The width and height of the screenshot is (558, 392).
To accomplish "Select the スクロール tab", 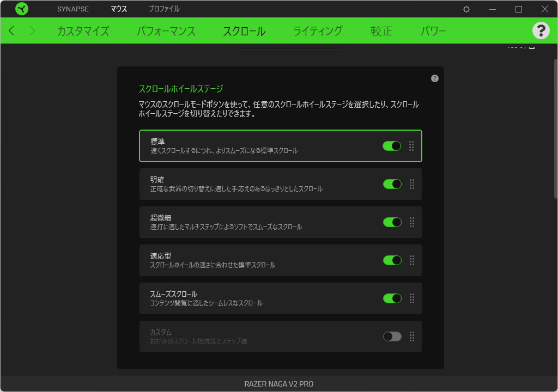I will tap(244, 31).
